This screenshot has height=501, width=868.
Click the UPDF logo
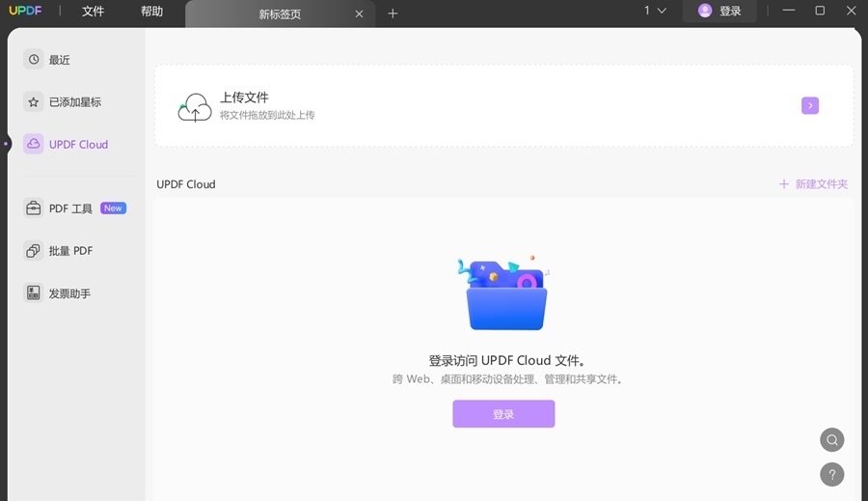(25, 11)
